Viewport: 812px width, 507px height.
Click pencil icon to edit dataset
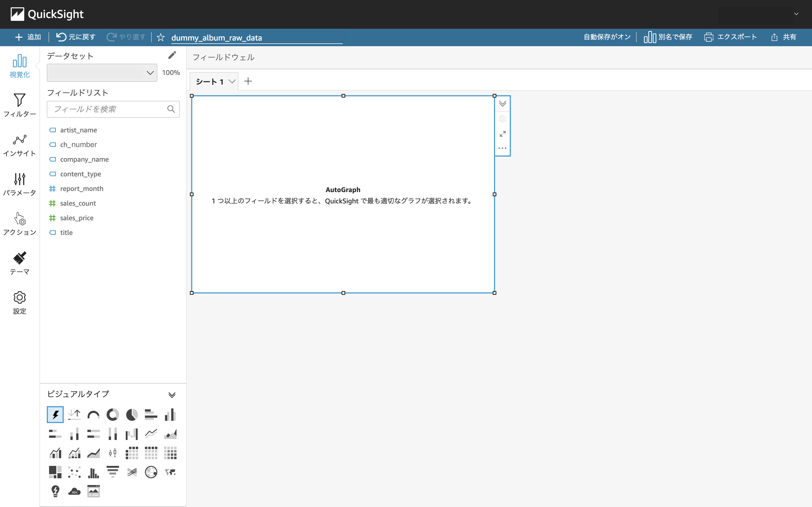(x=172, y=55)
